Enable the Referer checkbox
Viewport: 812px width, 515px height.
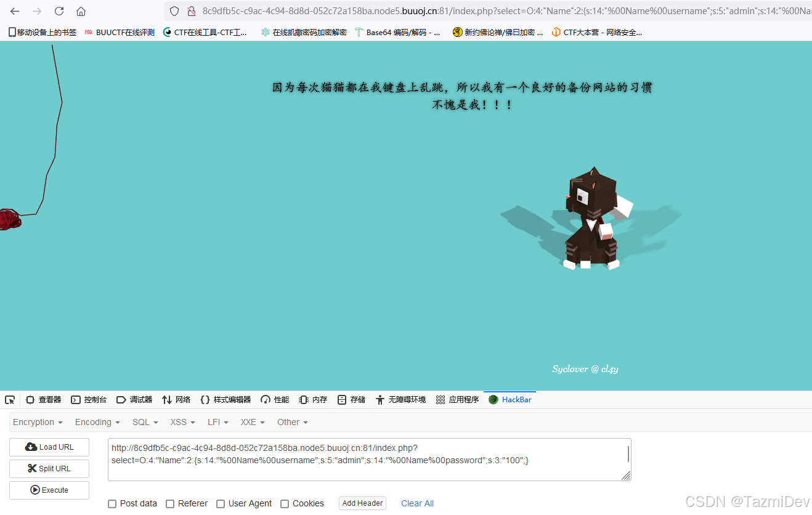click(170, 503)
